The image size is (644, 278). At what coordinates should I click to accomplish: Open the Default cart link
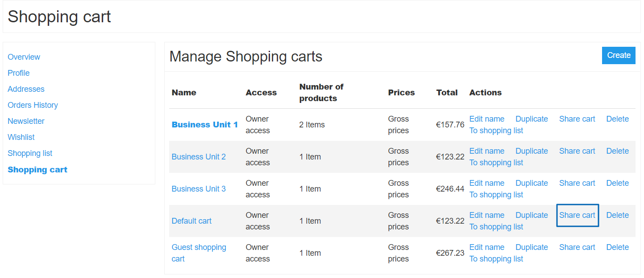click(191, 221)
